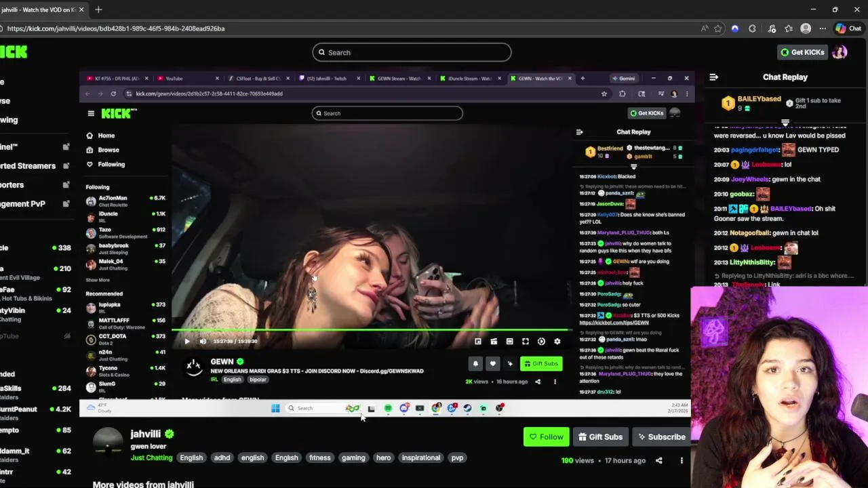868x488 pixels.
Task: Open the Tyceno recommended channel
Action: point(125,371)
